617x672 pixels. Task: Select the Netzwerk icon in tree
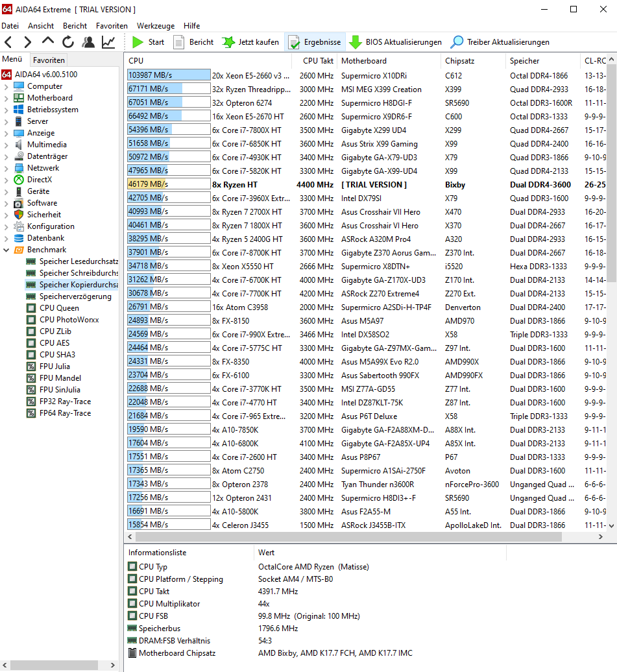coord(18,168)
